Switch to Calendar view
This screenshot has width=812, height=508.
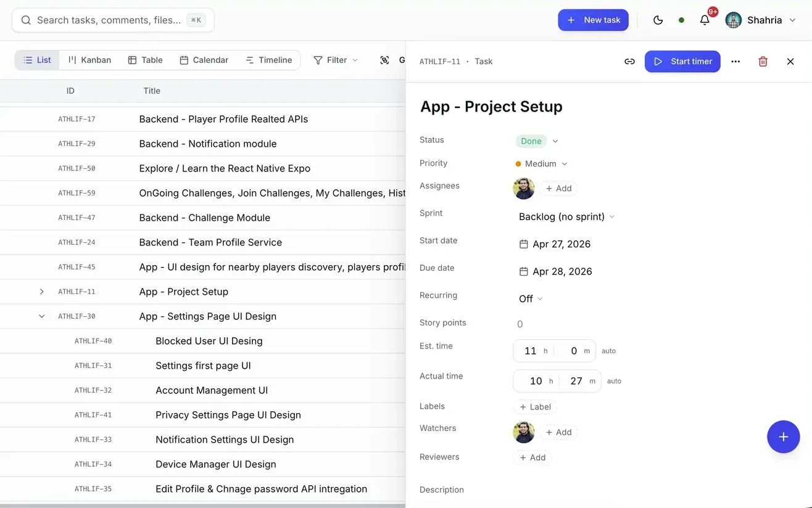204,60
